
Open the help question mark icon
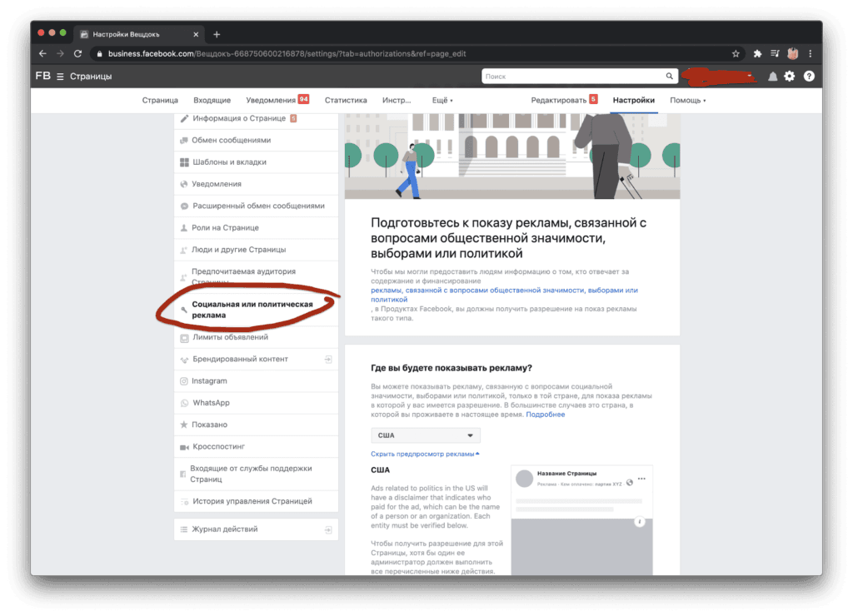click(809, 77)
